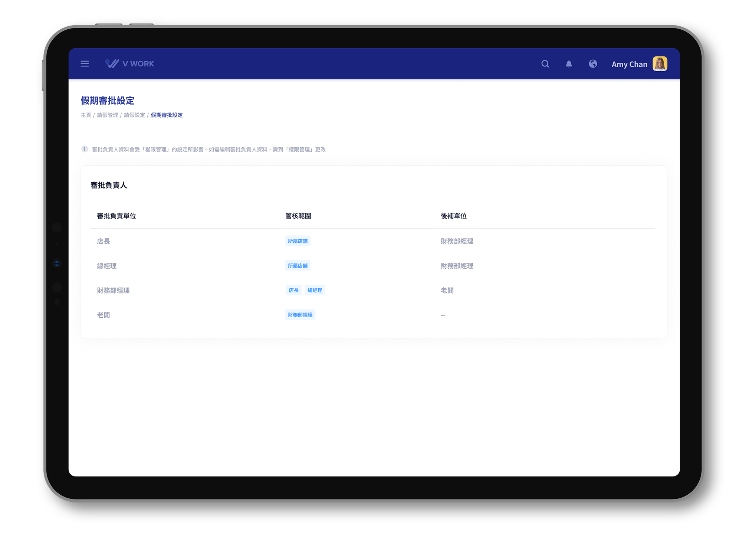Select the 店長 scope tag
Viewport: 742px width, 560px height.
coord(293,290)
